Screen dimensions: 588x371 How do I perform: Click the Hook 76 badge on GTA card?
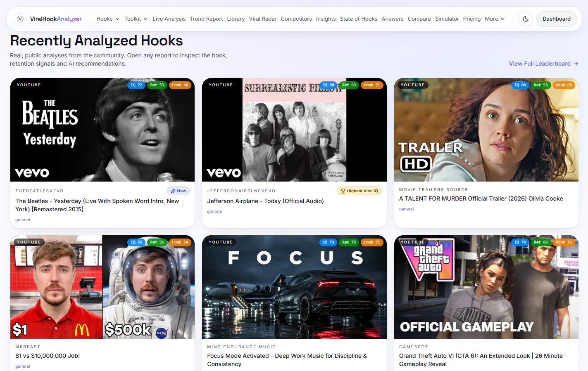(564, 242)
